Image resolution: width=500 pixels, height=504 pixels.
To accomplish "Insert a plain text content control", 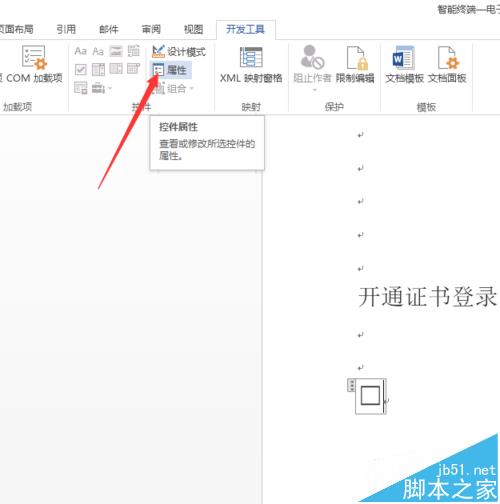I will click(x=98, y=51).
